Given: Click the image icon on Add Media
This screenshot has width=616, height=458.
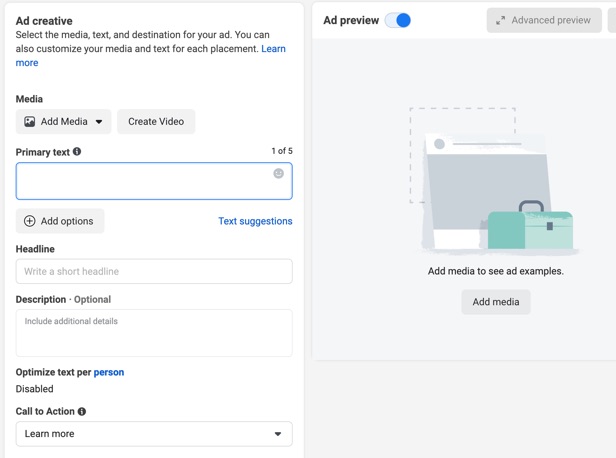Looking at the screenshot, I should 30,122.
